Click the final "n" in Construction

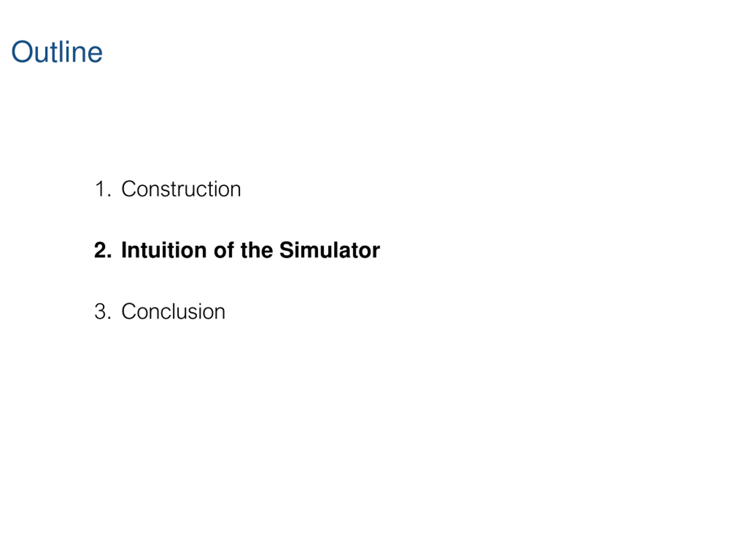235,191
